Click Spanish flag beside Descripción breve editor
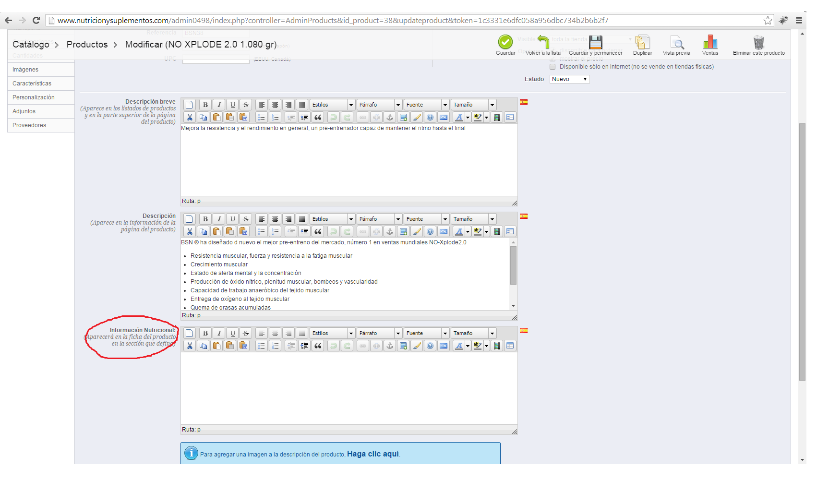The image size is (817, 504). (x=524, y=102)
